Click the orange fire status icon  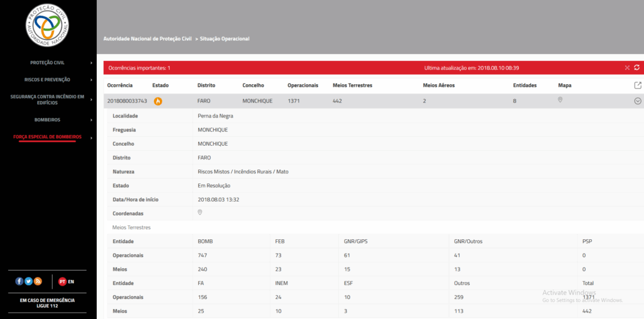[158, 101]
